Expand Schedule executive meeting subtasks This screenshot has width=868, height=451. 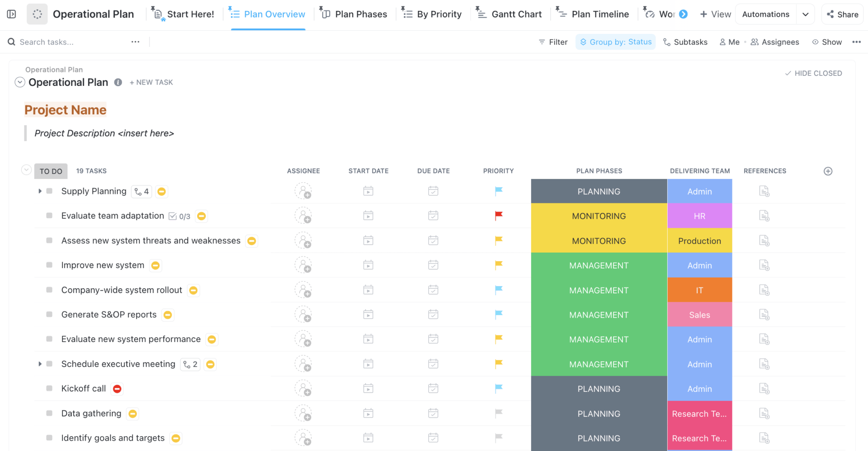pyautogui.click(x=40, y=364)
